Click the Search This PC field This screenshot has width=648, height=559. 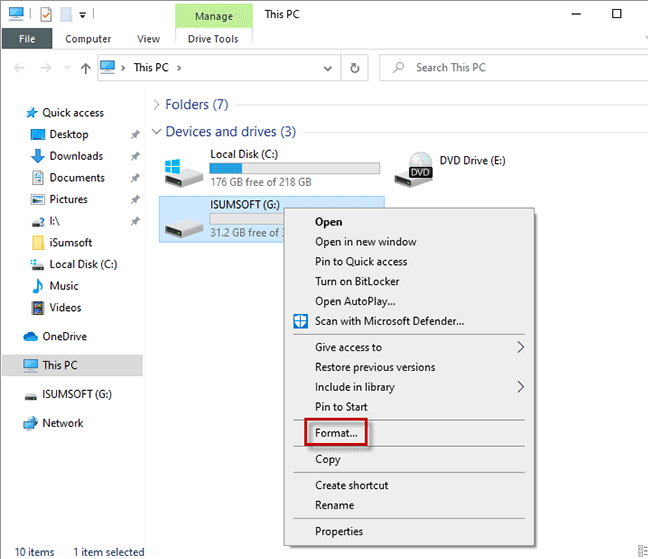tap(510, 68)
